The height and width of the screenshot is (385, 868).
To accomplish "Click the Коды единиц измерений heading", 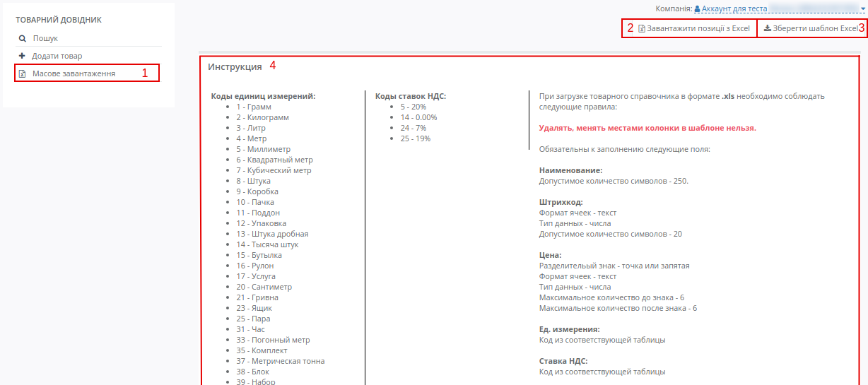I will (x=263, y=96).
